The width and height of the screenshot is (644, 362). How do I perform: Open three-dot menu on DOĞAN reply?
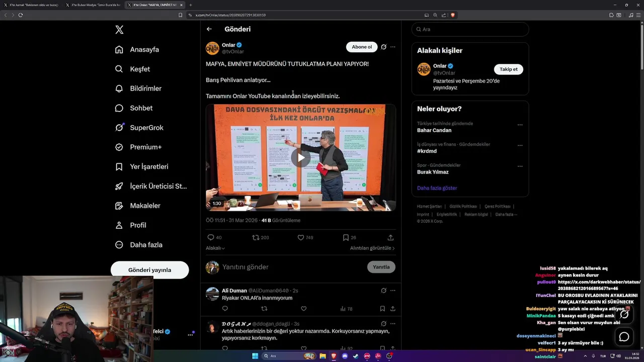point(393,324)
